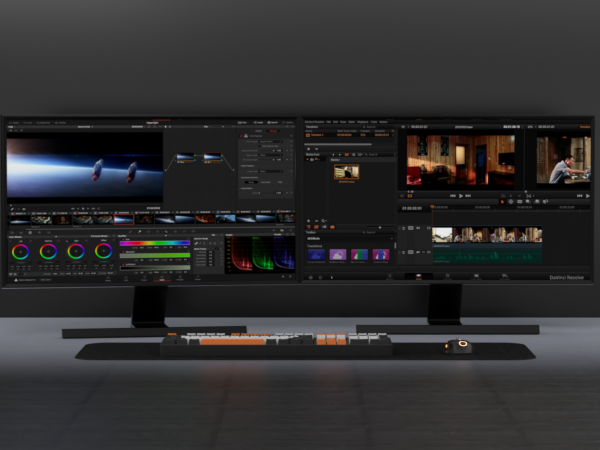Open the Library tab in OpenFX panel
Screen dimensions: 600x450
click(x=259, y=131)
